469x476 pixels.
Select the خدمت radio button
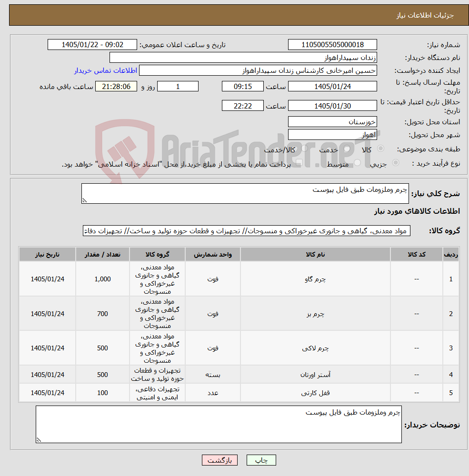click(x=347, y=149)
